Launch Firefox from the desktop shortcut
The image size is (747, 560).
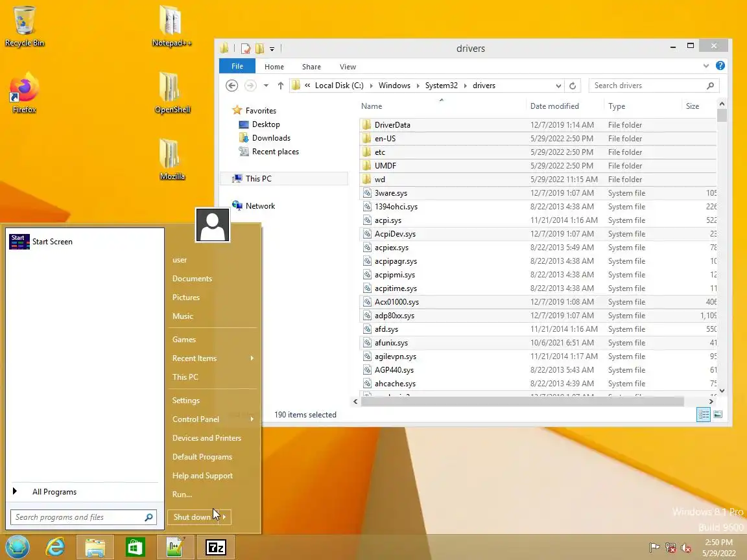(24, 93)
